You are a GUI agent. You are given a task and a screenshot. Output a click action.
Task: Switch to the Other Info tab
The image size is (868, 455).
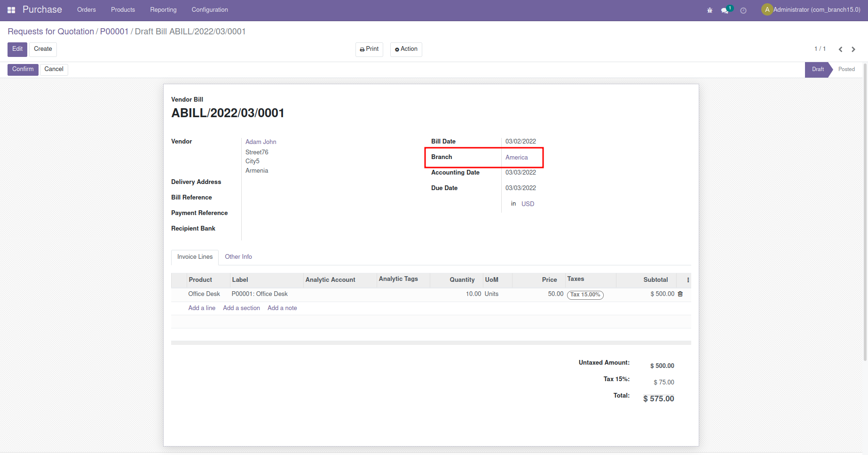tap(238, 257)
